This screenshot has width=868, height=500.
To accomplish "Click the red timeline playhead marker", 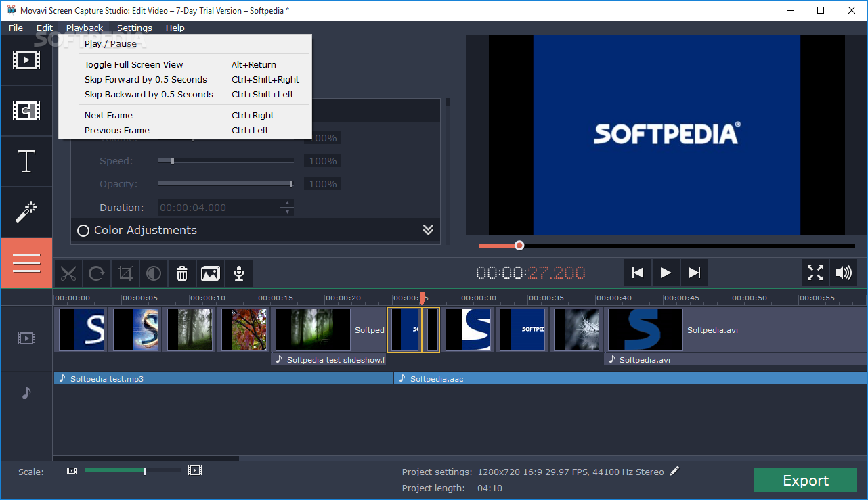I will point(422,298).
